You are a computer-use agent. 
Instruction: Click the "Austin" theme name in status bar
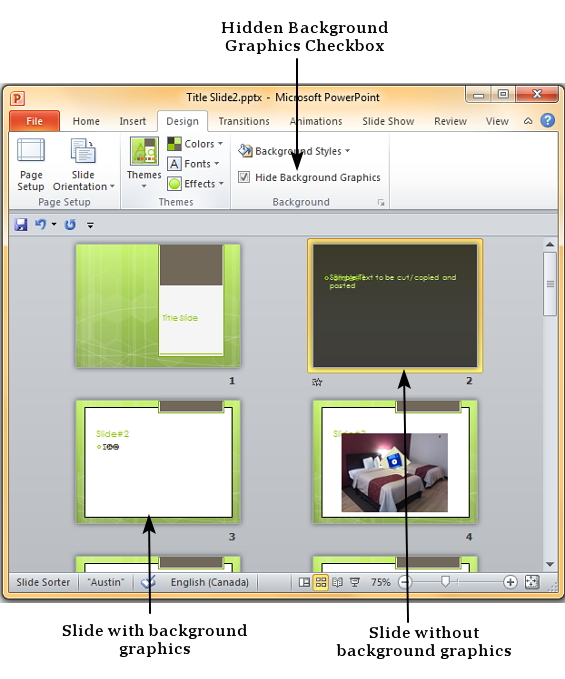pos(106,582)
